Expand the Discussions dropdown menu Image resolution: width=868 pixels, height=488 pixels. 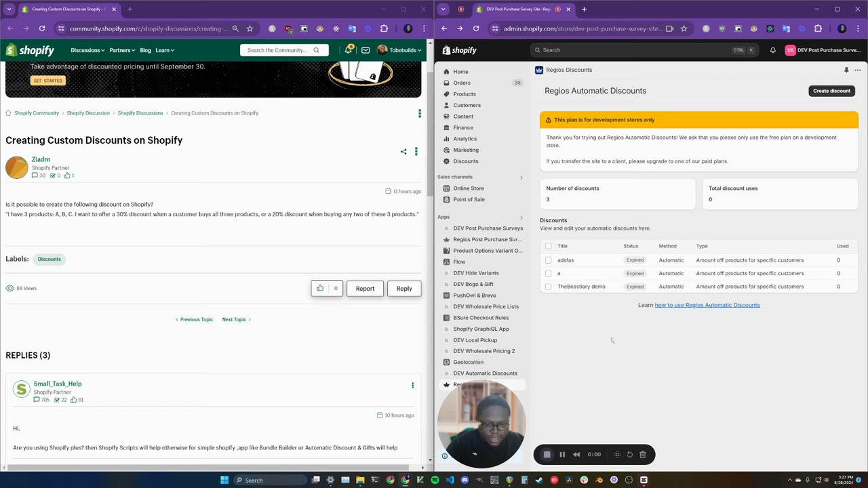(x=87, y=50)
